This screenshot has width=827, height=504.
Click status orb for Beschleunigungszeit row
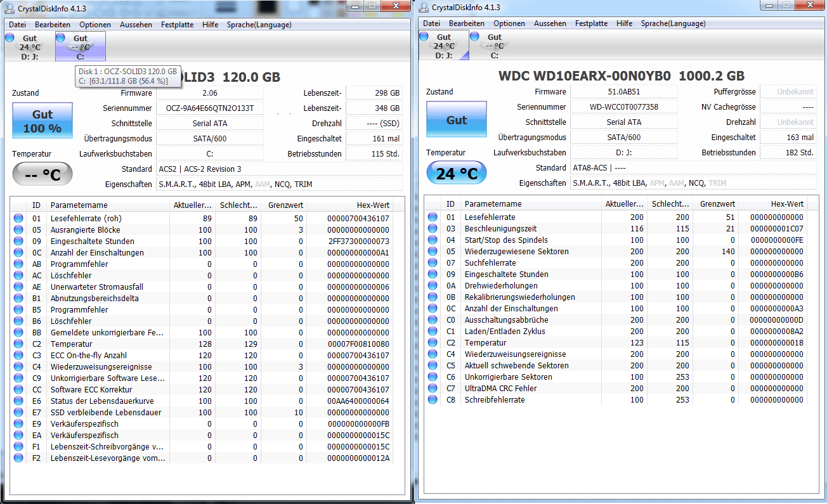tap(433, 229)
